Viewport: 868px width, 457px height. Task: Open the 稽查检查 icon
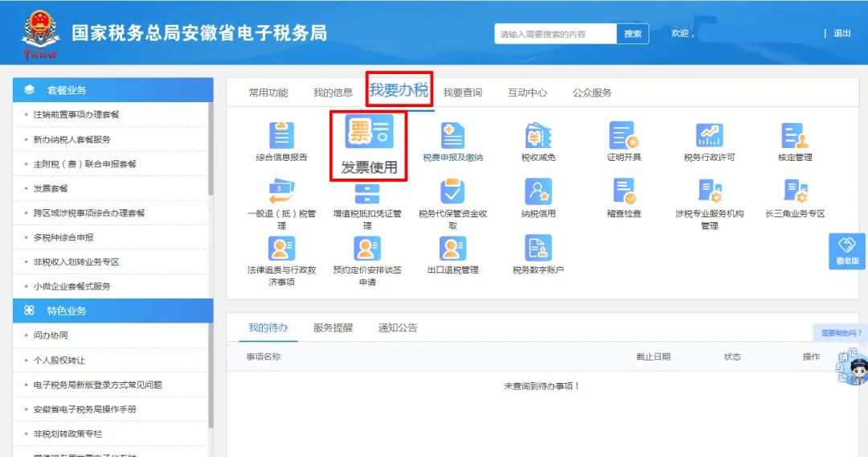tap(624, 191)
